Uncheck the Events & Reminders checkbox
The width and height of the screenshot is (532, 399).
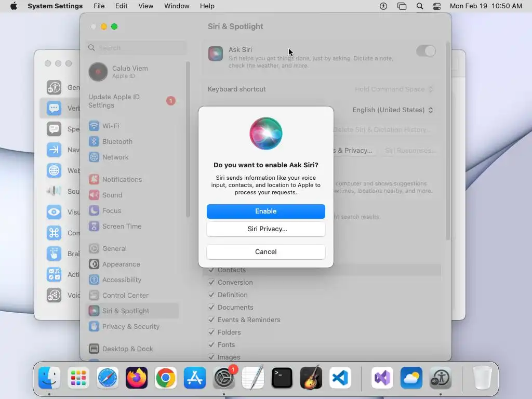click(211, 320)
